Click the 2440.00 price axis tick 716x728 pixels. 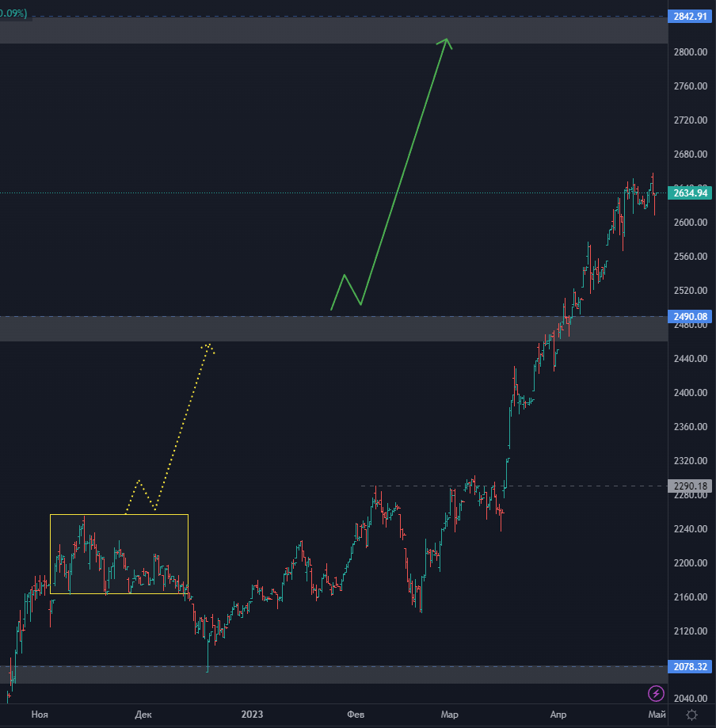[x=691, y=358]
